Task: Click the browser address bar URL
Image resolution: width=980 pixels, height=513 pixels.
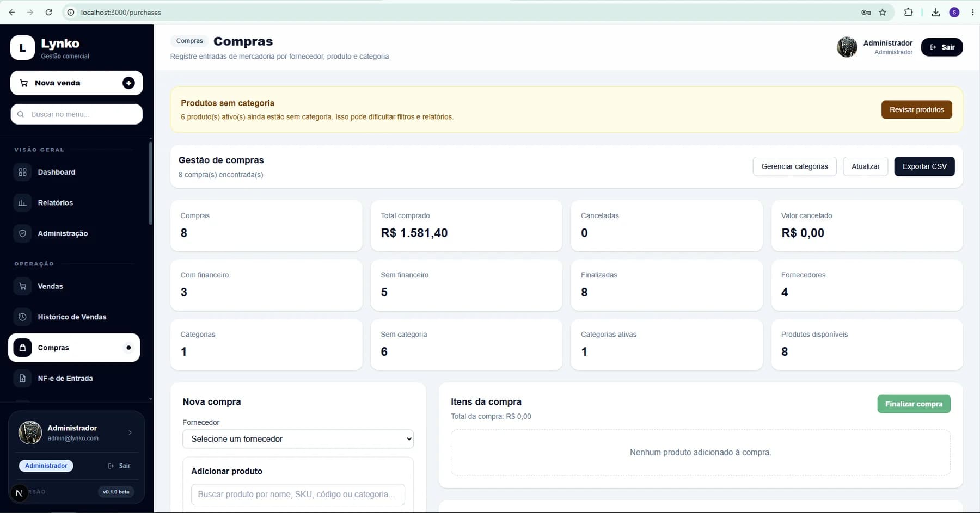Action: click(x=121, y=12)
